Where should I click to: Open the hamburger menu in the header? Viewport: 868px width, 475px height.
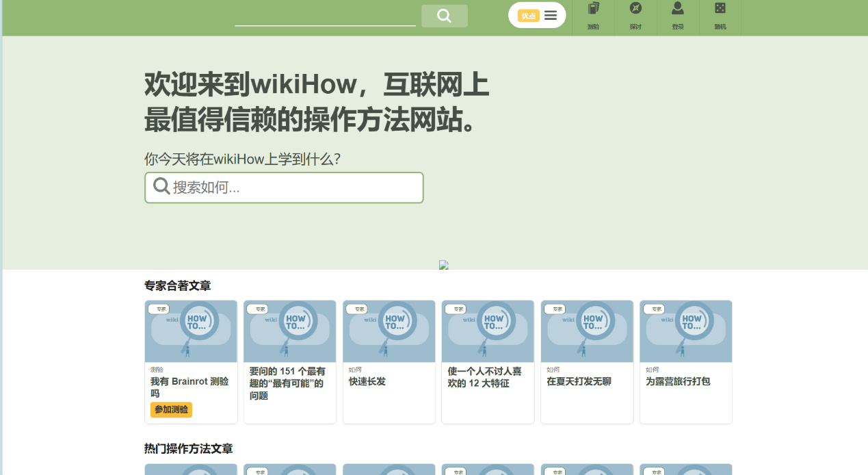click(x=551, y=16)
